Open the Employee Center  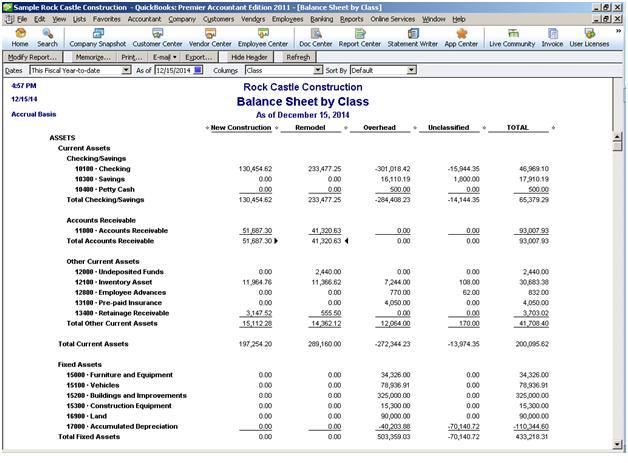(x=263, y=38)
